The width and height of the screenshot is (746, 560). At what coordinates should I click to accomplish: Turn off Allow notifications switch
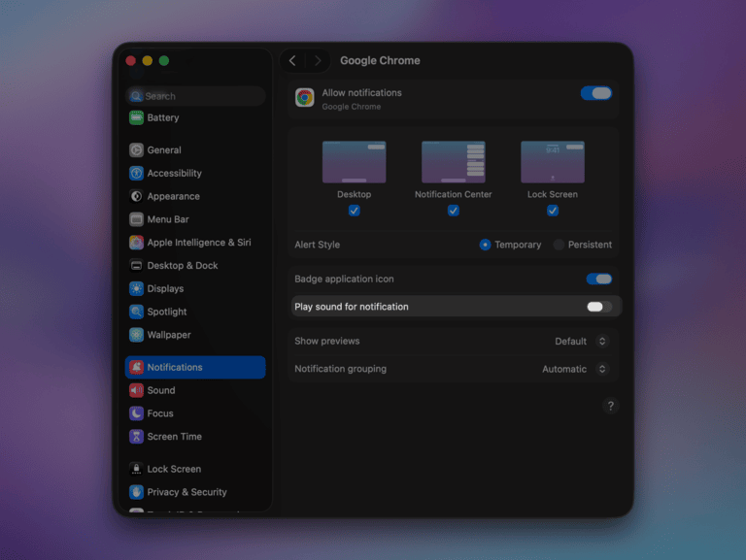(596, 93)
